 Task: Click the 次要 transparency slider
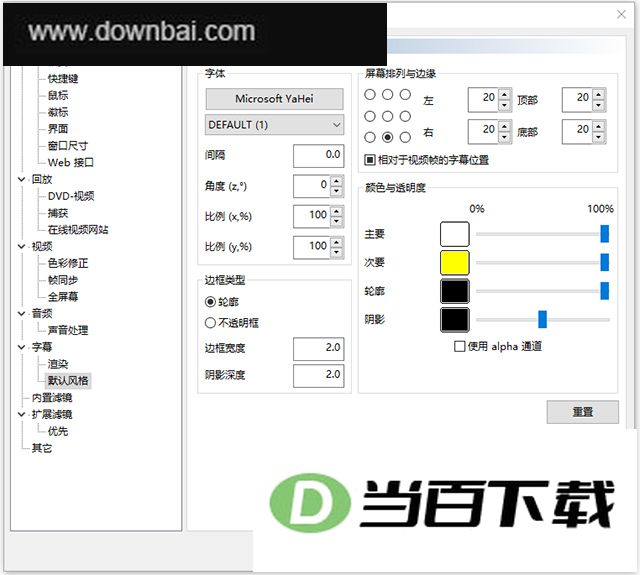pyautogui.click(x=542, y=263)
